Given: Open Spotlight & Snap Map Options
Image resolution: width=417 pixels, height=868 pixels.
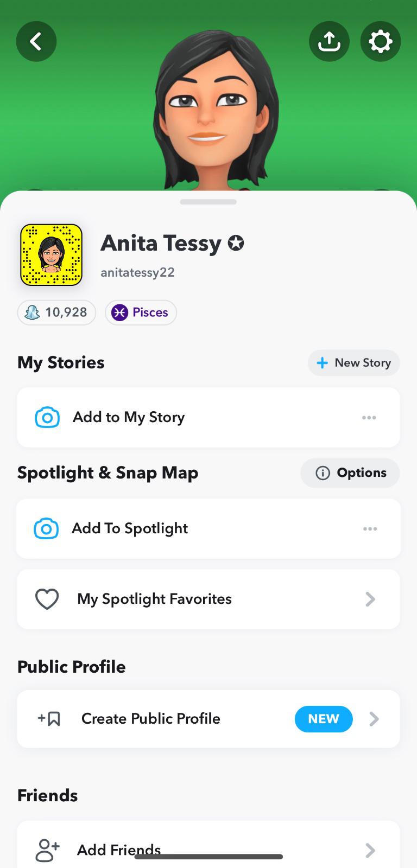Looking at the screenshot, I should point(350,473).
